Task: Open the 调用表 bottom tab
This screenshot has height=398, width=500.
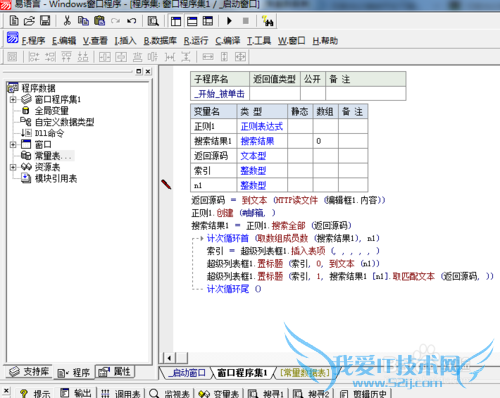Action: coord(120,394)
